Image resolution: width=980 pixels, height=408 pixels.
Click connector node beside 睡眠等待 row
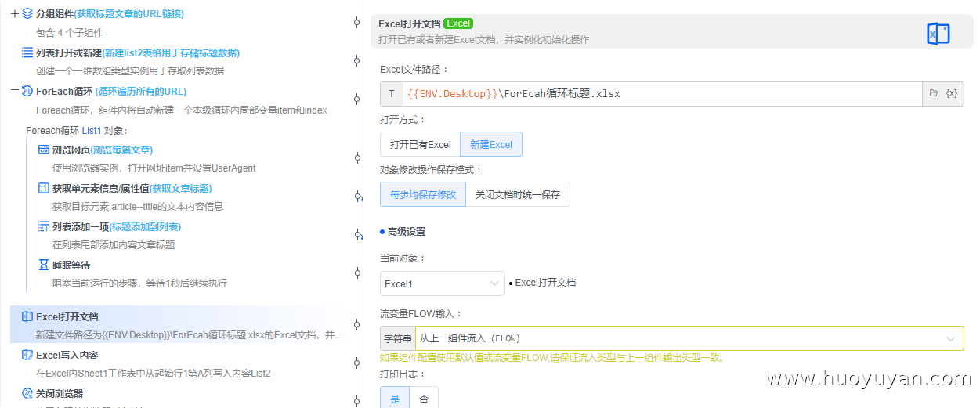pos(357,273)
